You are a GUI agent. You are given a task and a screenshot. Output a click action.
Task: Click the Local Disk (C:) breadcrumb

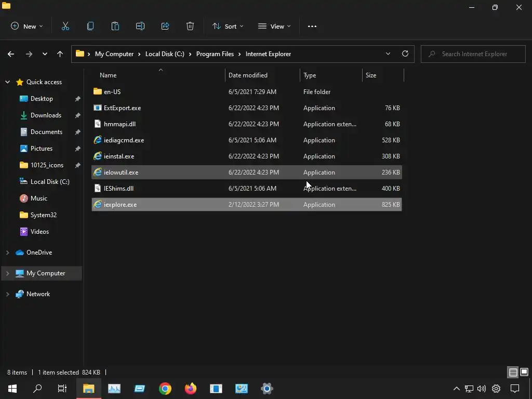(x=165, y=54)
